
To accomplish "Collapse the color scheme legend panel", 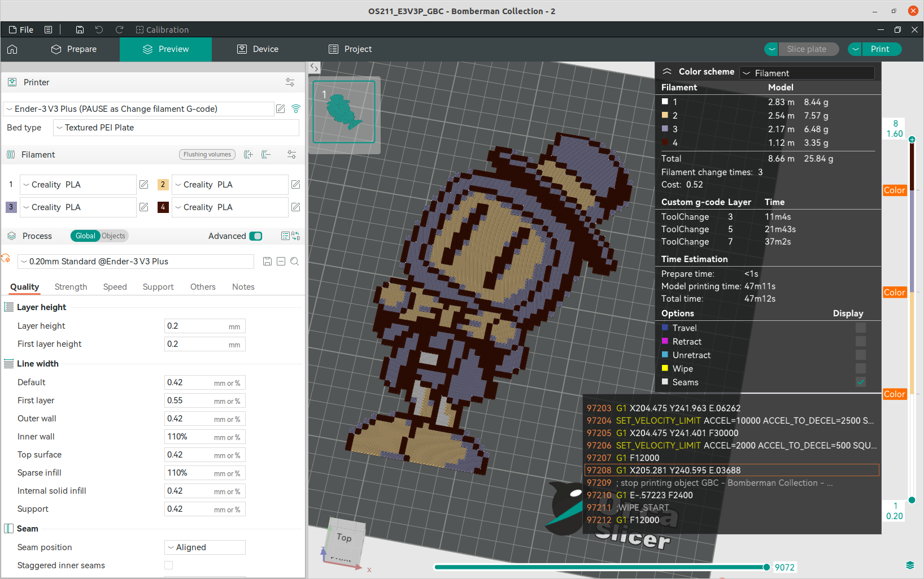I will click(667, 71).
